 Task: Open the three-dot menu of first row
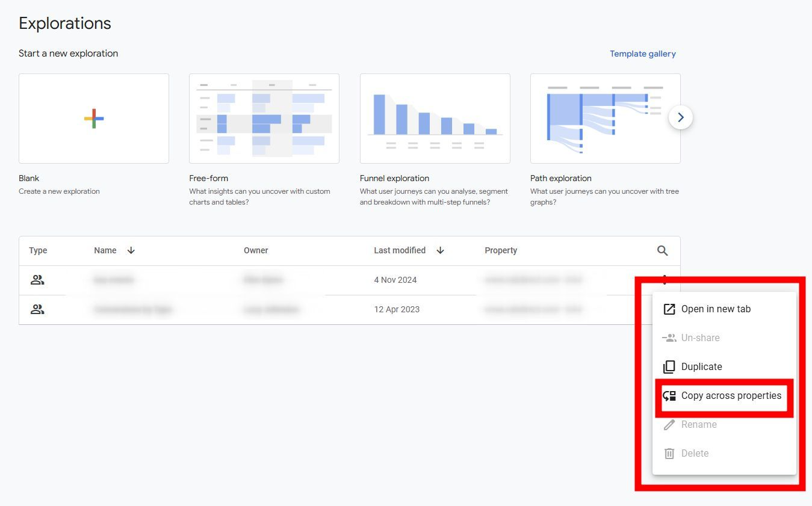click(665, 279)
